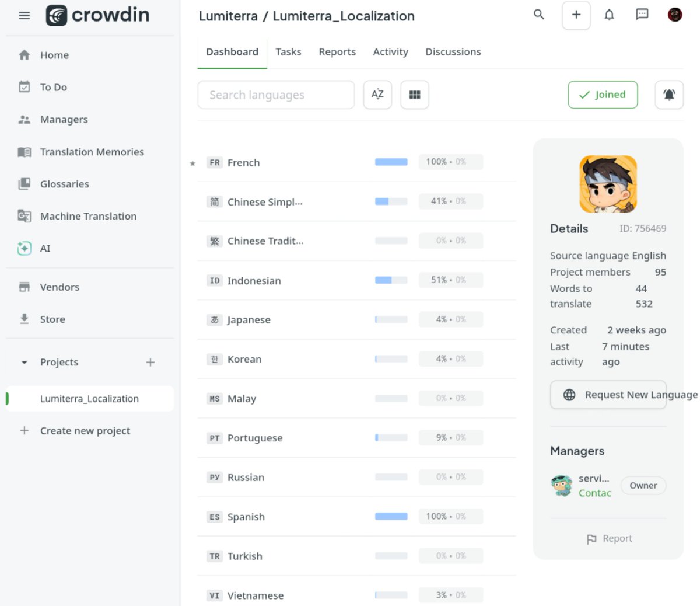Open the Chinese Traditional language row

(x=356, y=241)
